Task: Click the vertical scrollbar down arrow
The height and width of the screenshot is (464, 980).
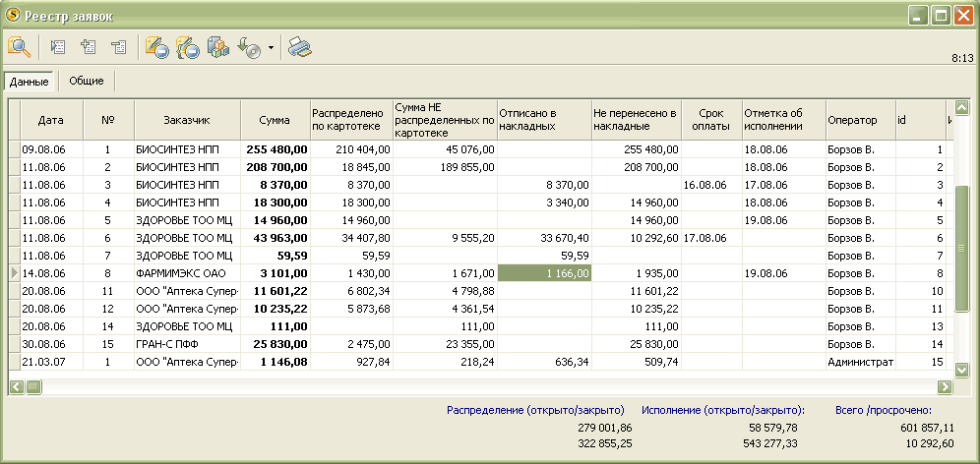Action: tap(962, 371)
